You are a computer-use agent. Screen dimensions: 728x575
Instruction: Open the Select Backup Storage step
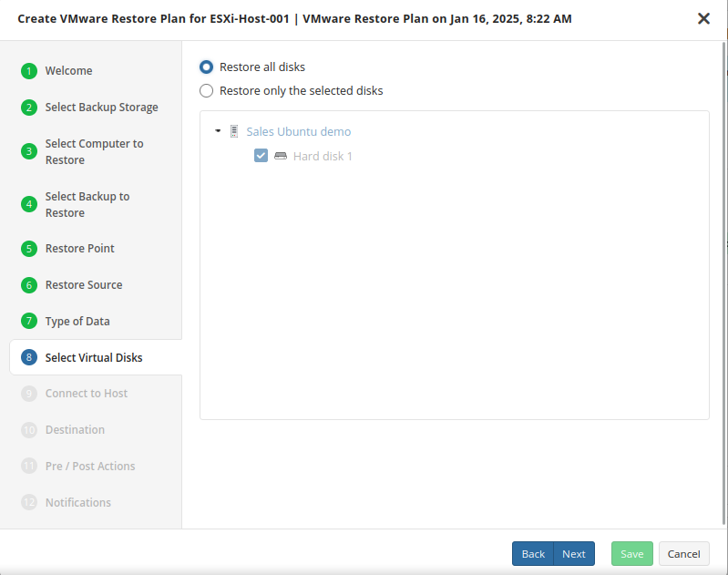101,108
